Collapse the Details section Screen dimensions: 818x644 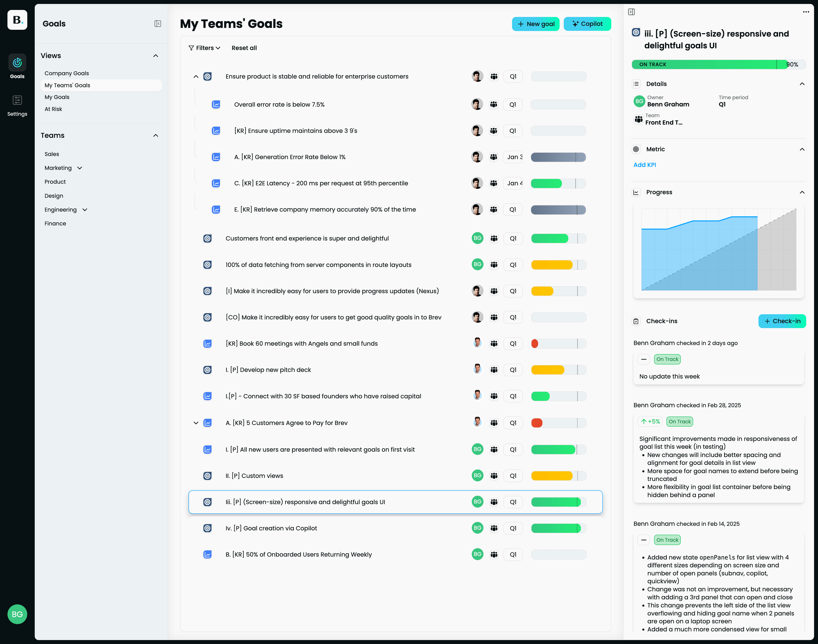click(x=802, y=84)
